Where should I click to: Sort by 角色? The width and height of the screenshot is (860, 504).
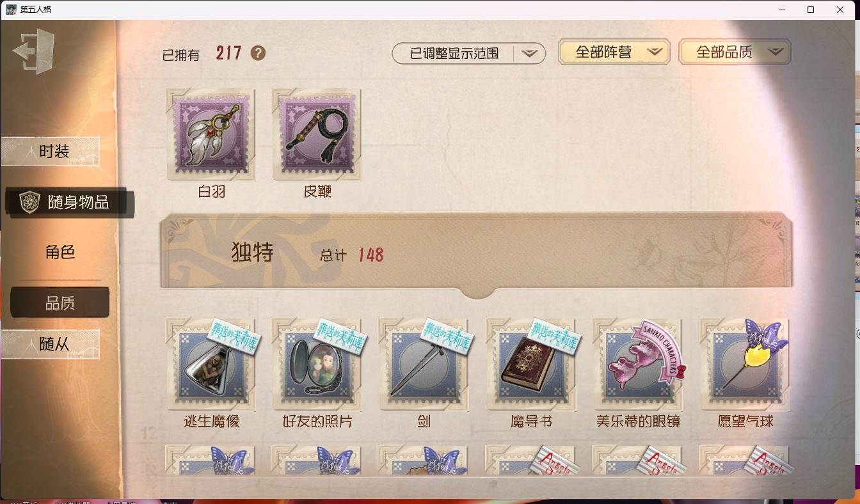(x=60, y=252)
